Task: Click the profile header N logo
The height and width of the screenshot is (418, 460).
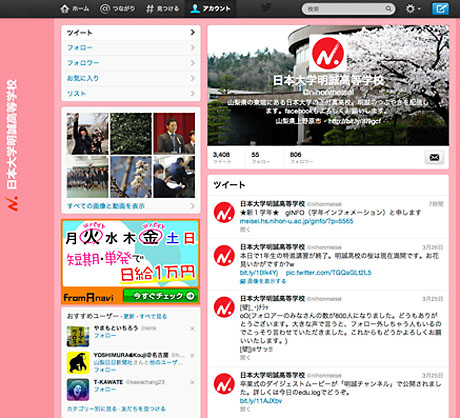Action: 328,53
